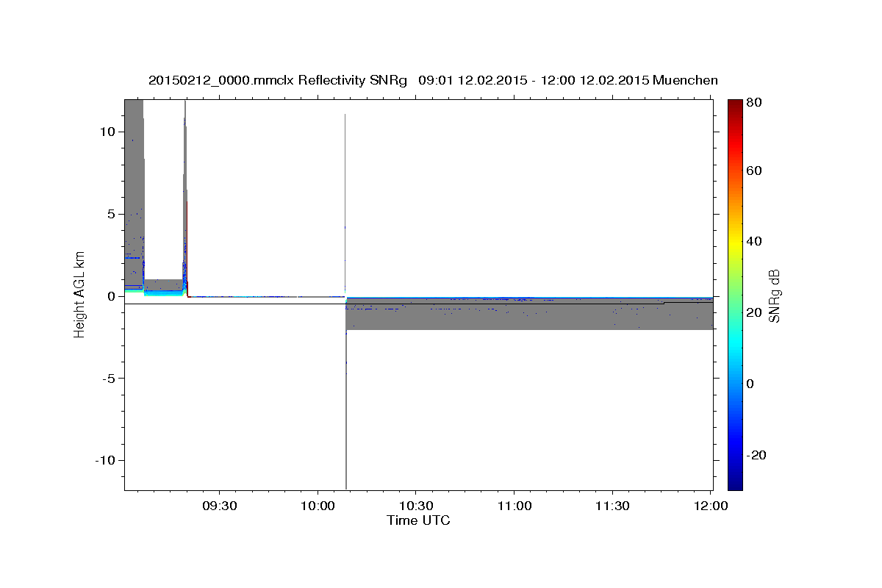Click the height axis value 5
The image size is (882, 588).
coord(113,214)
